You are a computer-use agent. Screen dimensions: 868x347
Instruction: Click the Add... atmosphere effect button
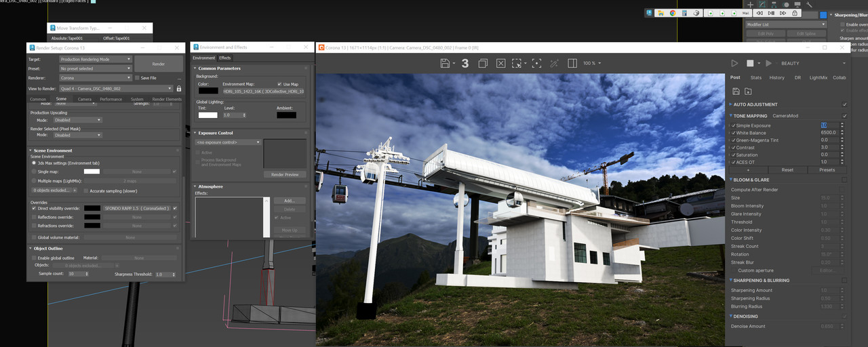pos(290,201)
